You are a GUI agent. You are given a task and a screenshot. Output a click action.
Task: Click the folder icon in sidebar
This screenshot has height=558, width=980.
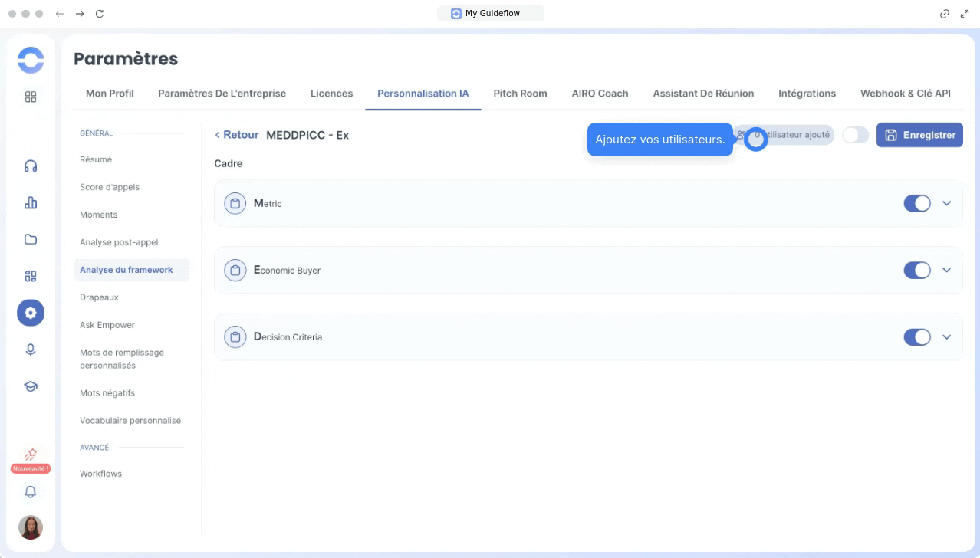click(x=31, y=239)
